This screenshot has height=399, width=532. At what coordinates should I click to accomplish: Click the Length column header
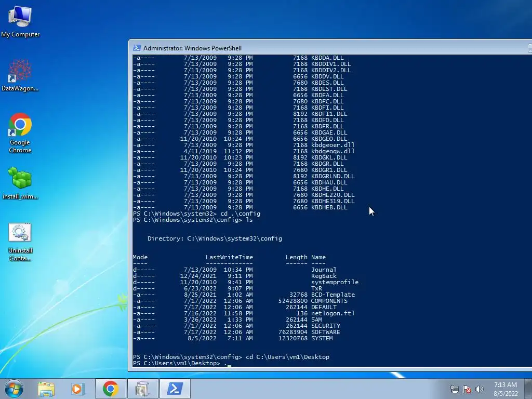(297, 257)
